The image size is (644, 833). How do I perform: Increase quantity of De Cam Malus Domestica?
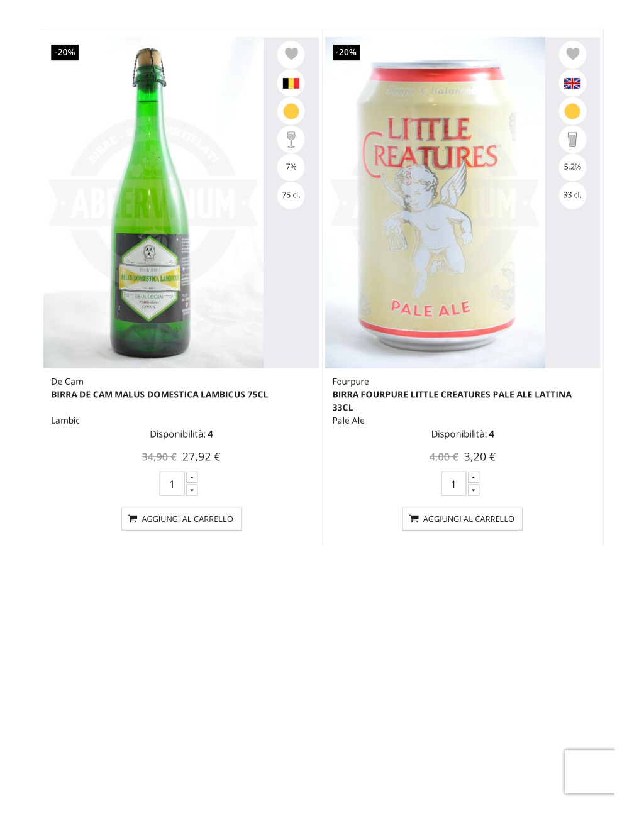coord(192,477)
